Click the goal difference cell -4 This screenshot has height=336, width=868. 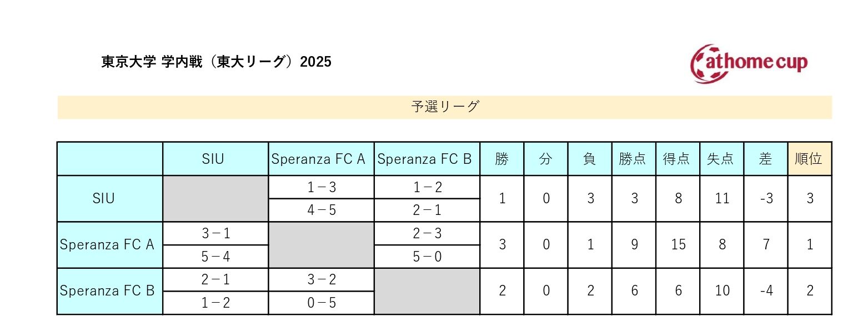click(x=765, y=291)
